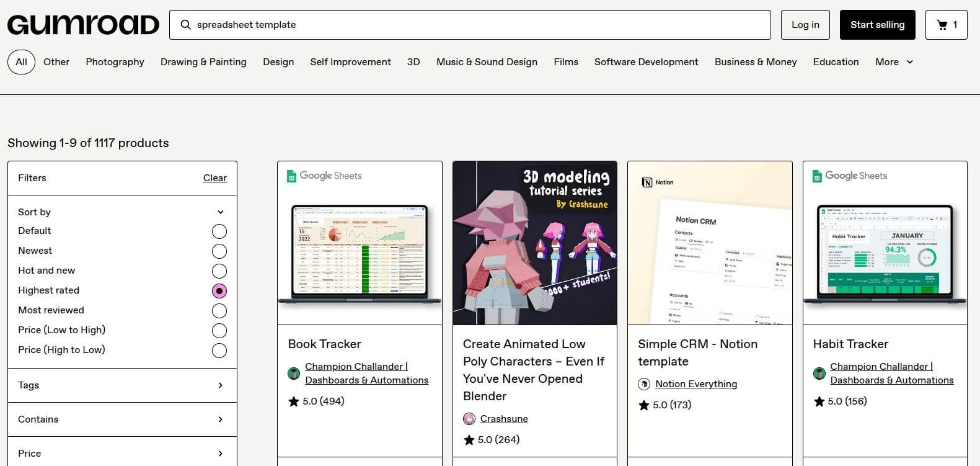
Task: Open the Software Development category
Action: [x=646, y=62]
